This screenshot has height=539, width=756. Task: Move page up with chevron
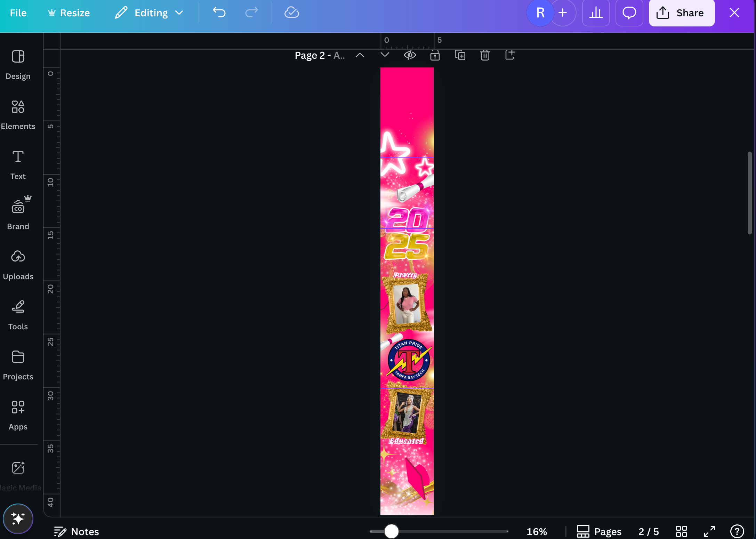tap(360, 55)
